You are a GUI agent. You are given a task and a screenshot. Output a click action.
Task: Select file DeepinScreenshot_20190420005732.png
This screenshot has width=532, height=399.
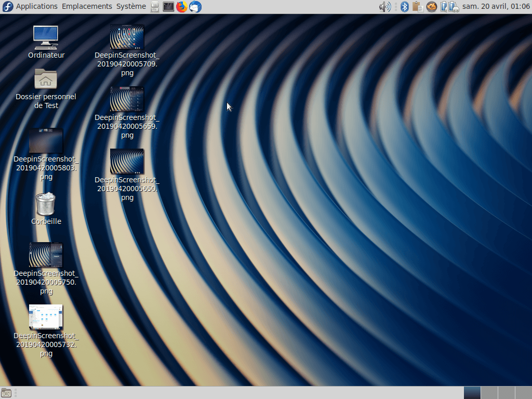tap(46, 331)
